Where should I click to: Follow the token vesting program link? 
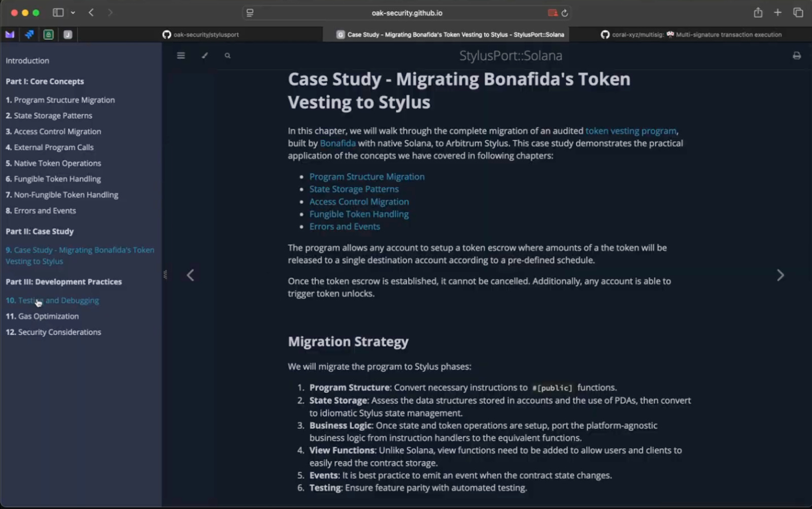(x=631, y=131)
